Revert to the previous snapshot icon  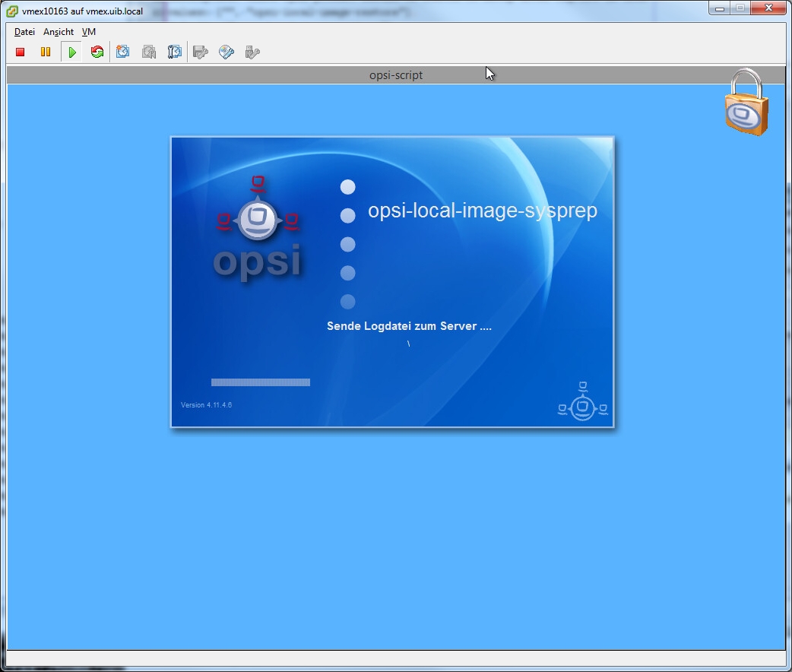[149, 52]
